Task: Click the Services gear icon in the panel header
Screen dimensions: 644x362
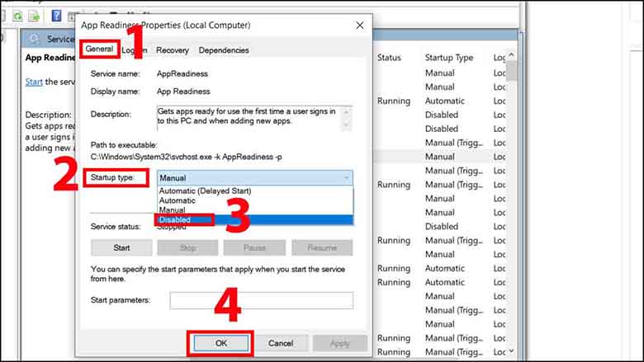Action: 36,39
